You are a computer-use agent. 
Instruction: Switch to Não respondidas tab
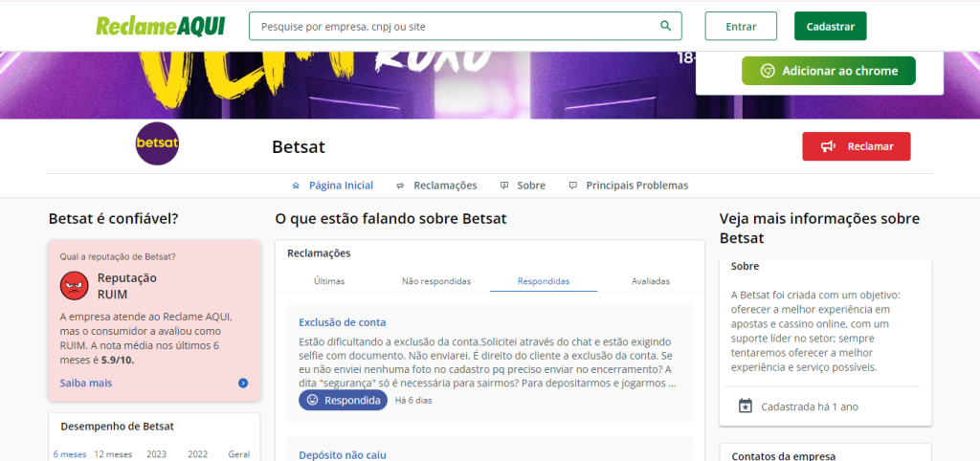coord(436,281)
